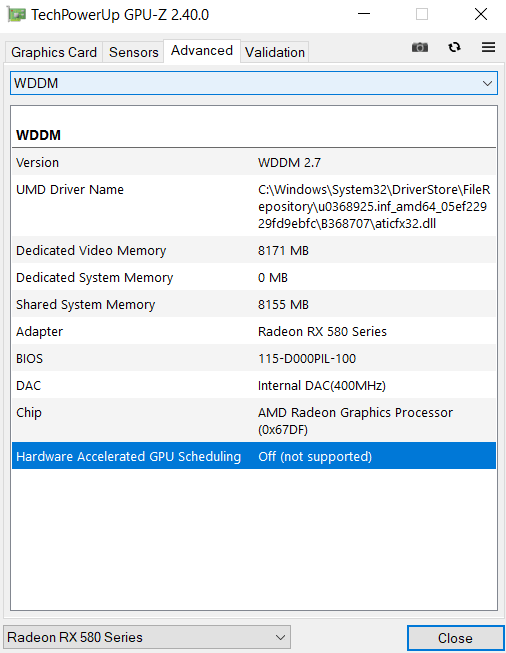The height and width of the screenshot is (653, 506).
Task: Take a screenshot with the camera icon
Action: coord(419,47)
